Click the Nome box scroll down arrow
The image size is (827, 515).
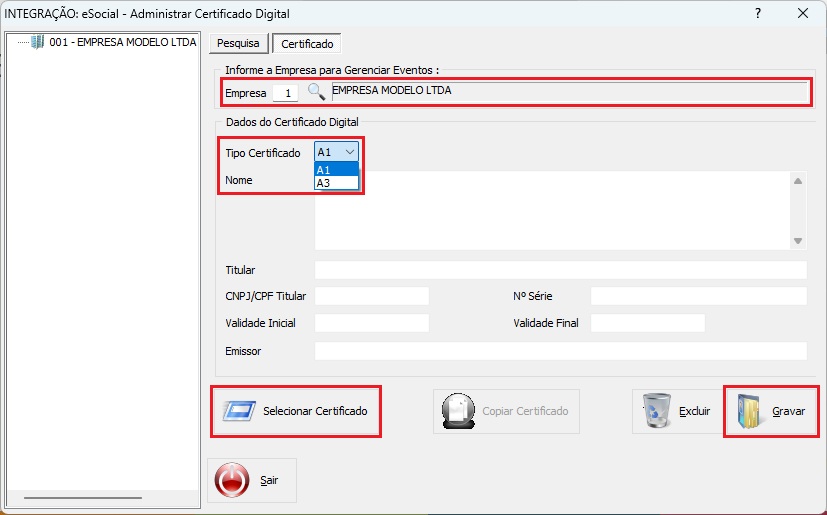(x=798, y=241)
